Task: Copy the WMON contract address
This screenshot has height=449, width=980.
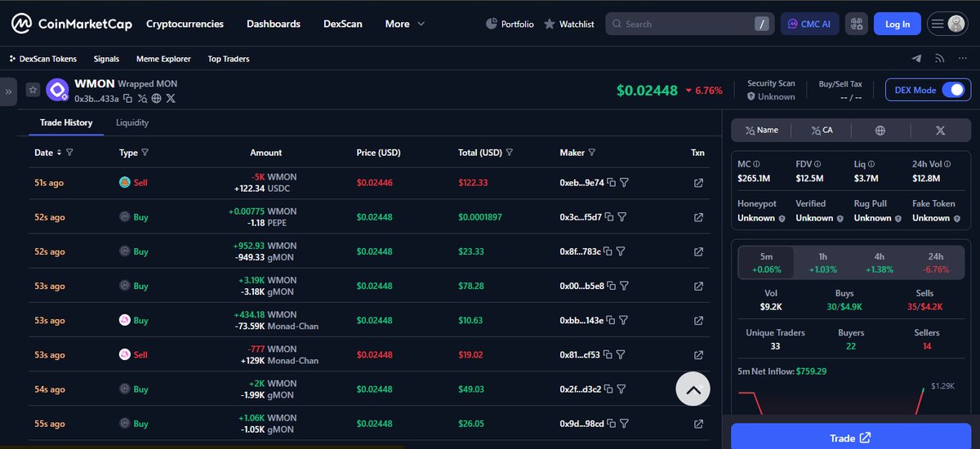Action: point(127,98)
